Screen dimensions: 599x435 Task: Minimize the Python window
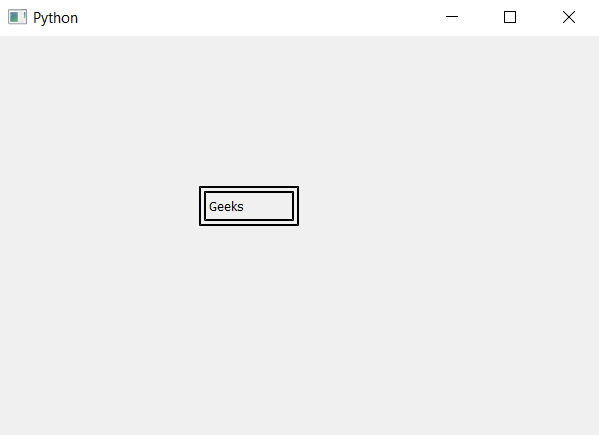tap(452, 17)
